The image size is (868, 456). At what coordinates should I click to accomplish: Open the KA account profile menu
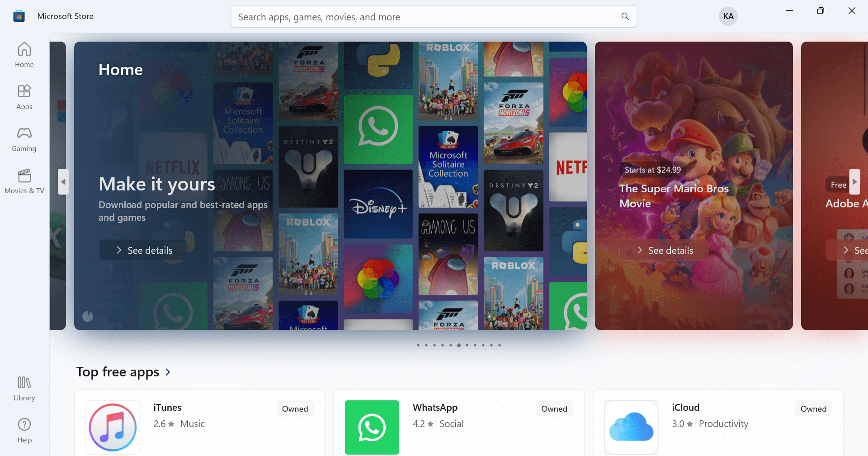click(728, 16)
